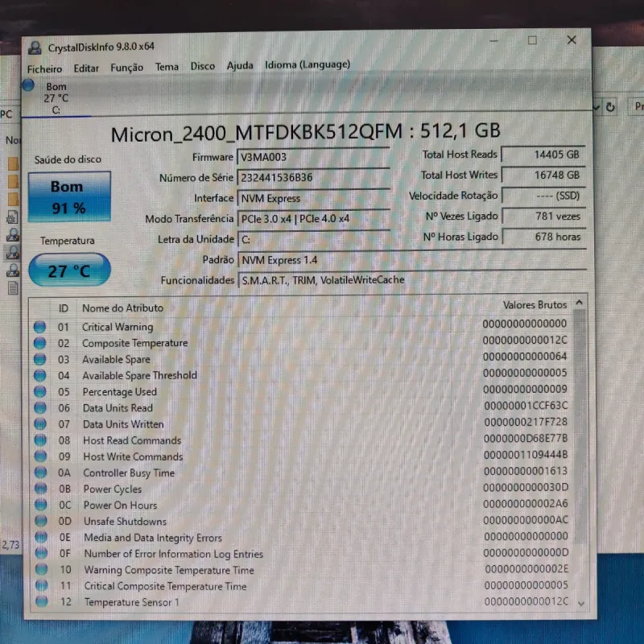Click the background window refresh icon
Image resolution: width=644 pixels, height=644 pixels.
pyautogui.click(x=610, y=107)
